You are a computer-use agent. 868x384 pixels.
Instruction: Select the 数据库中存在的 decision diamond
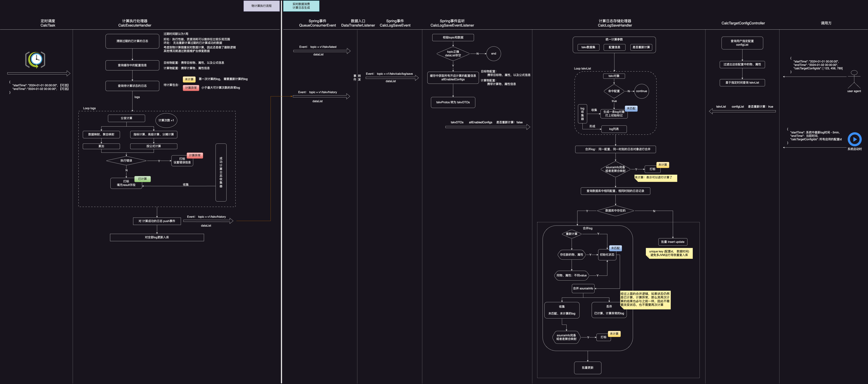pyautogui.click(x=615, y=211)
